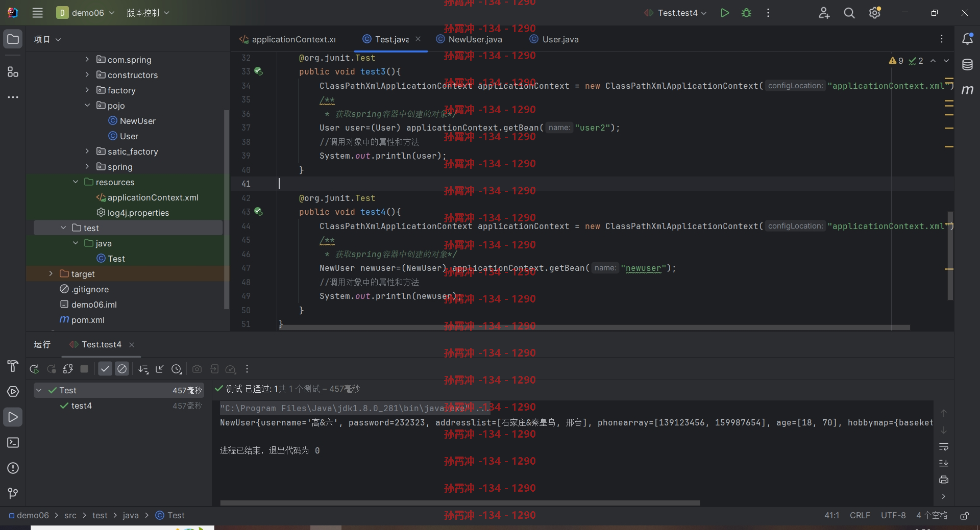The width and height of the screenshot is (980, 530).
Task: Open the Services tool window
Action: tap(13, 392)
